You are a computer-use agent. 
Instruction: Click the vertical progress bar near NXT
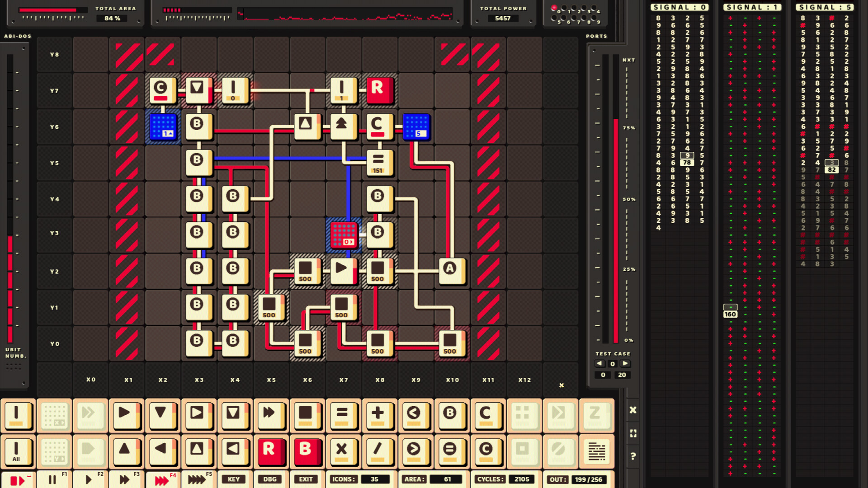tap(616, 203)
